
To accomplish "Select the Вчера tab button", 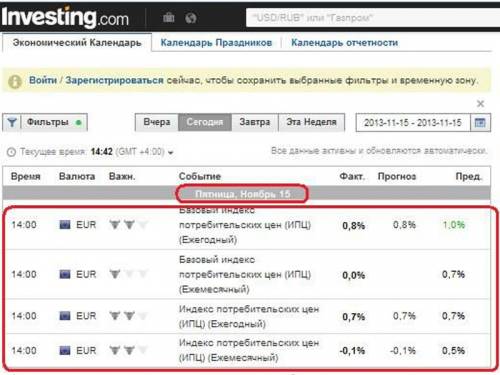I will point(157,122).
